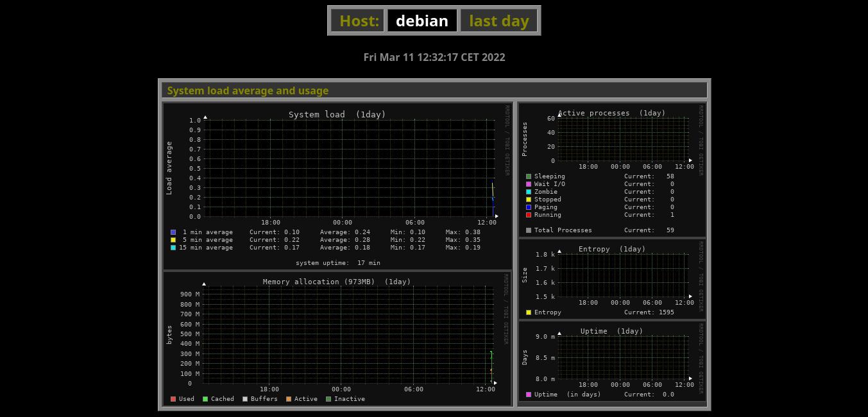Click the blue 1 min average swatch
This screenshot has width=868, height=417.
click(x=173, y=232)
